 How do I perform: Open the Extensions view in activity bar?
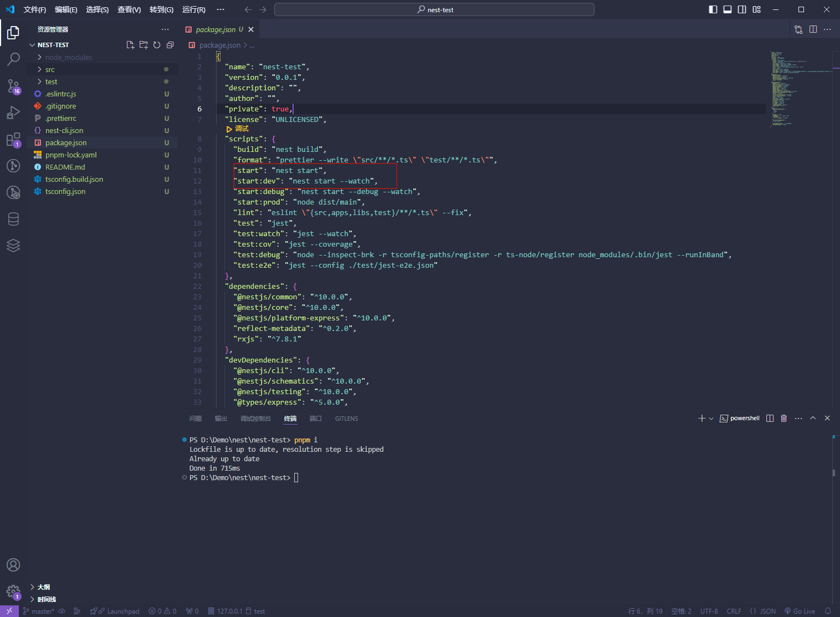(13, 140)
